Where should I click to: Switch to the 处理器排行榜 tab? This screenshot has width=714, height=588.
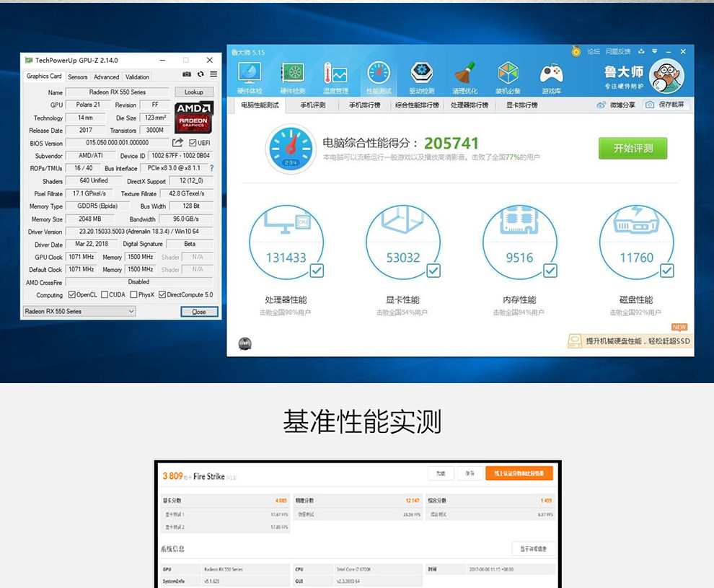click(469, 105)
